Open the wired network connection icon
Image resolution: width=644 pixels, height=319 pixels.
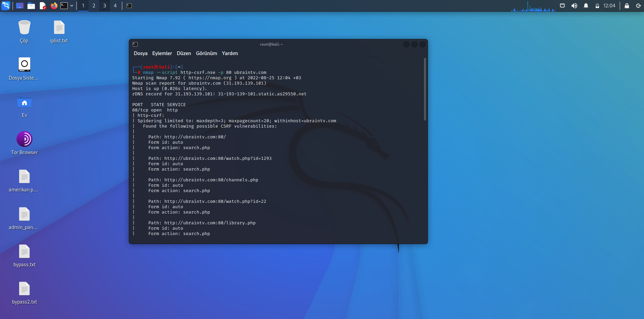[x=562, y=6]
